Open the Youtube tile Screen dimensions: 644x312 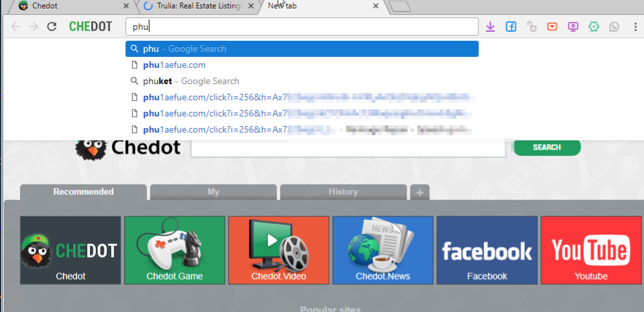click(591, 251)
